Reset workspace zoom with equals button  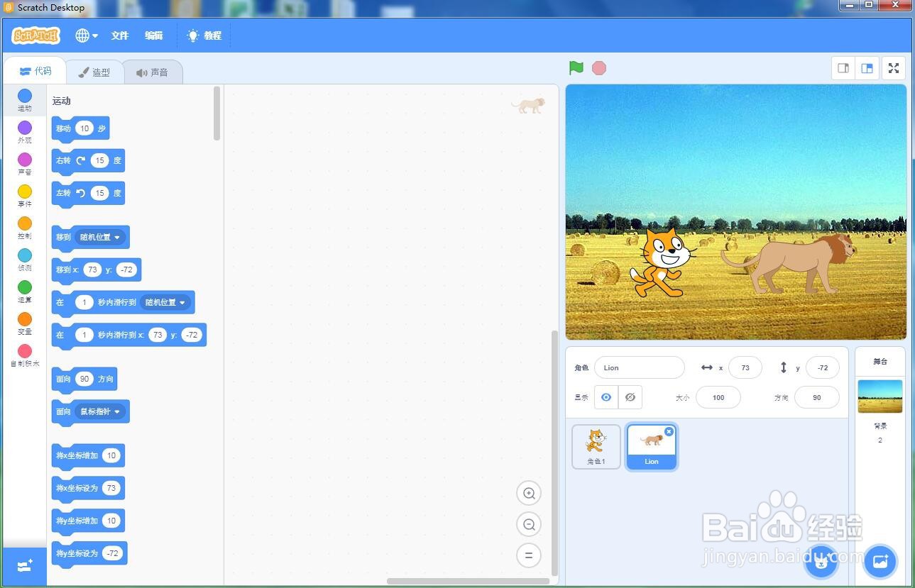point(529,555)
